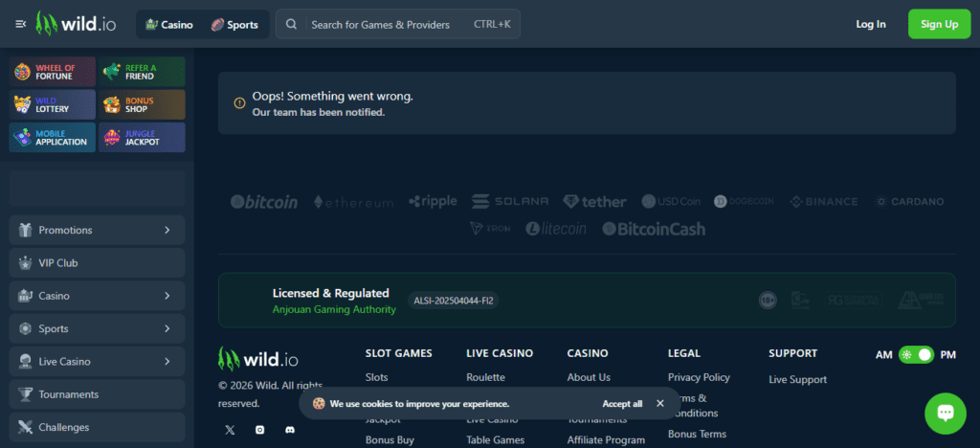Collapse the sidebar with the hamburger icon

tap(21, 24)
